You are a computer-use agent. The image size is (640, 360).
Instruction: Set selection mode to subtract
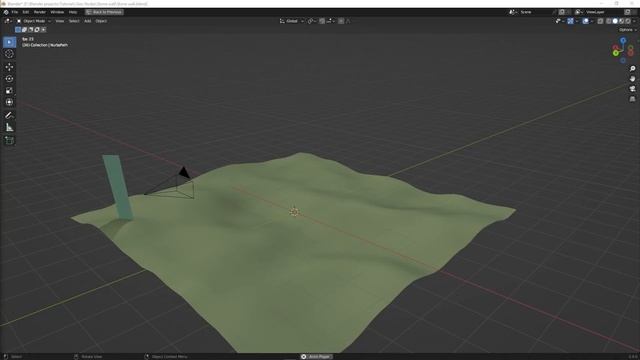(x=31, y=29)
